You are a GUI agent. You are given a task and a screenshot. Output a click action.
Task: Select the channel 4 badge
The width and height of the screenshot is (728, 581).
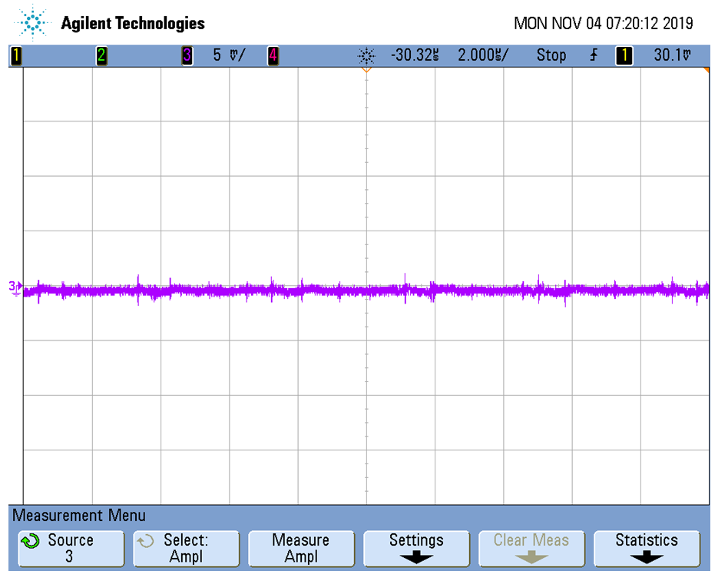pyautogui.click(x=273, y=55)
